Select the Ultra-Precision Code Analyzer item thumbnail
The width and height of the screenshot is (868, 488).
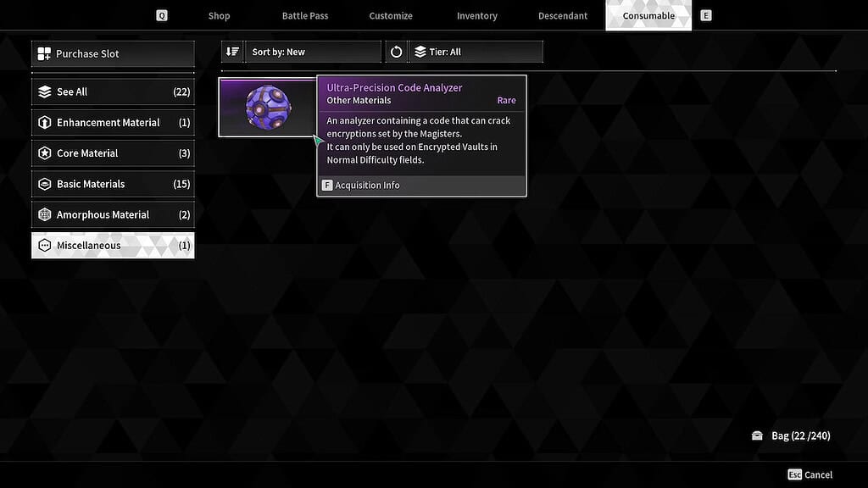(x=268, y=108)
